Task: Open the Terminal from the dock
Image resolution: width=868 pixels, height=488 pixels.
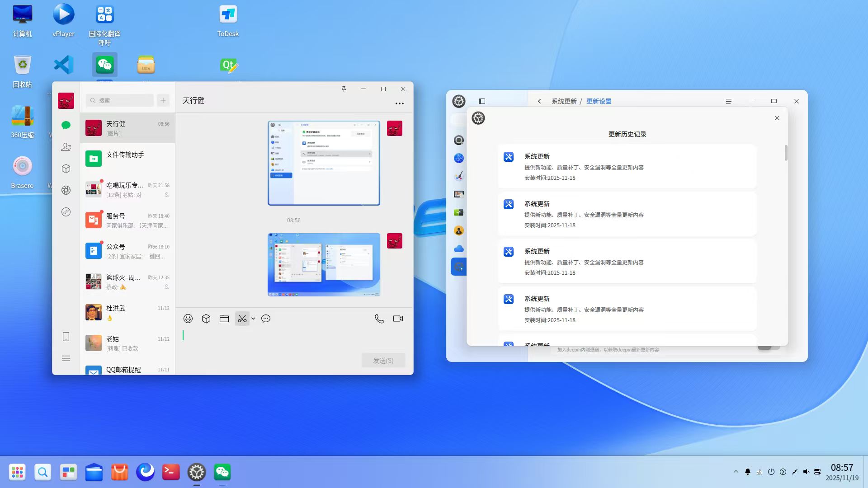Action: [x=171, y=472]
